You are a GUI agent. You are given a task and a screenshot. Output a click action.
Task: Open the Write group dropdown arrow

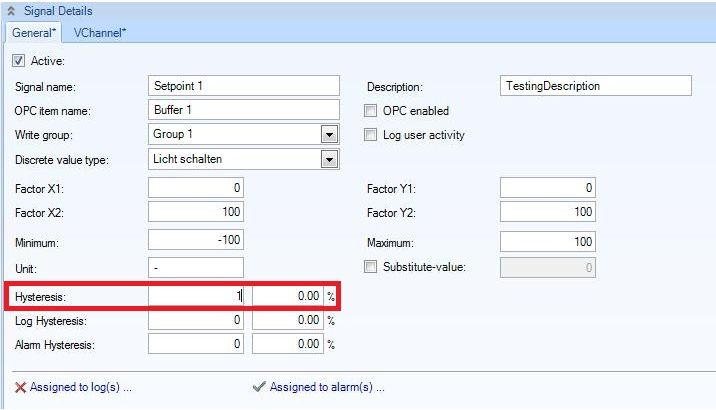tap(329, 135)
